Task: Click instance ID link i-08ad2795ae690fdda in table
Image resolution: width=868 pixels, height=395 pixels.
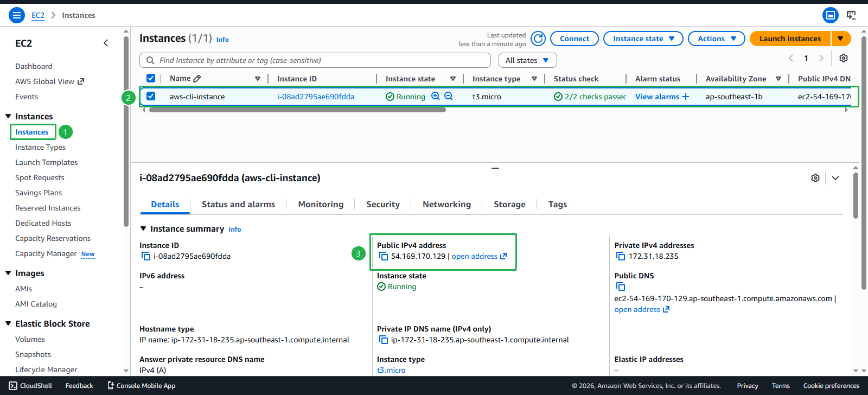Action: [x=316, y=97]
